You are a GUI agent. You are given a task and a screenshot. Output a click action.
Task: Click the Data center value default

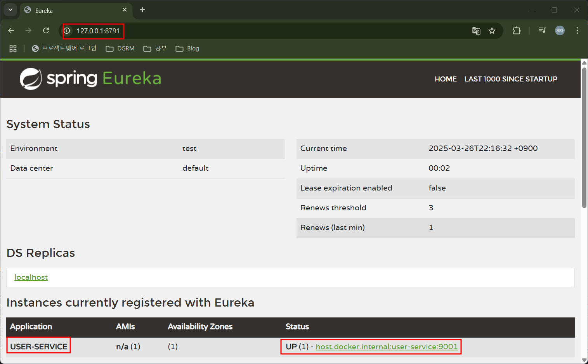coord(195,168)
